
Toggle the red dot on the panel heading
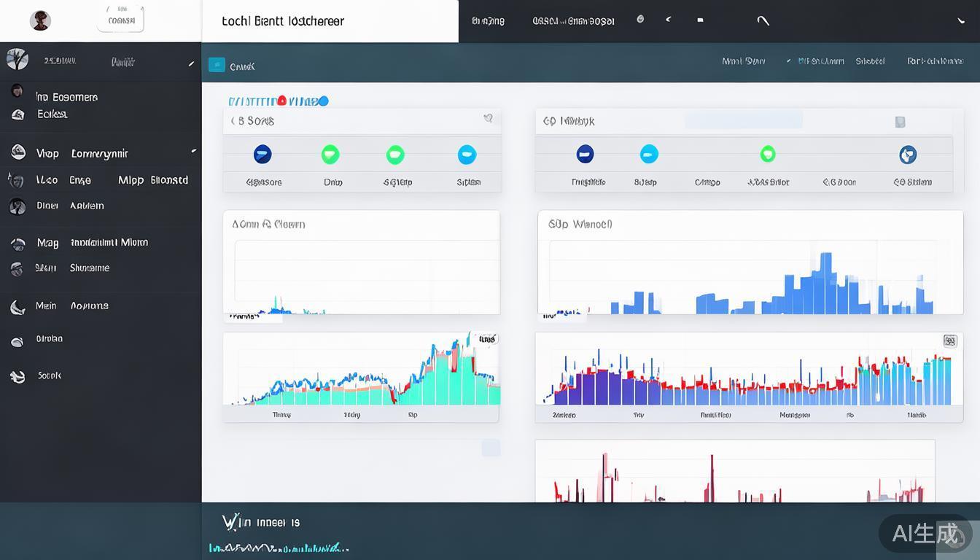281,101
